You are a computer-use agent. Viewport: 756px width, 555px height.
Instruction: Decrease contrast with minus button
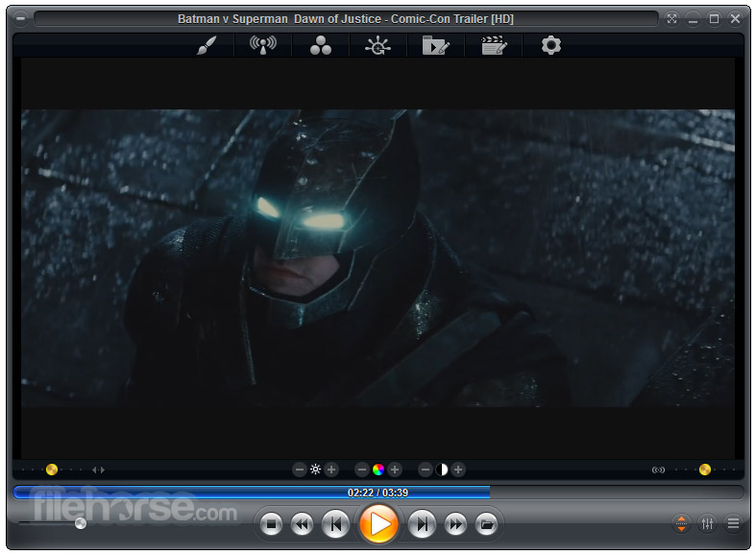426,470
